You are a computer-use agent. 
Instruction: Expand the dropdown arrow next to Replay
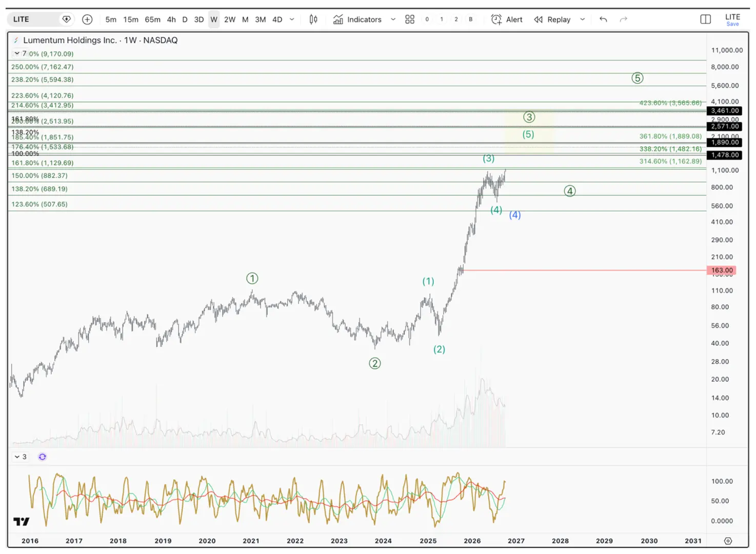pyautogui.click(x=583, y=19)
